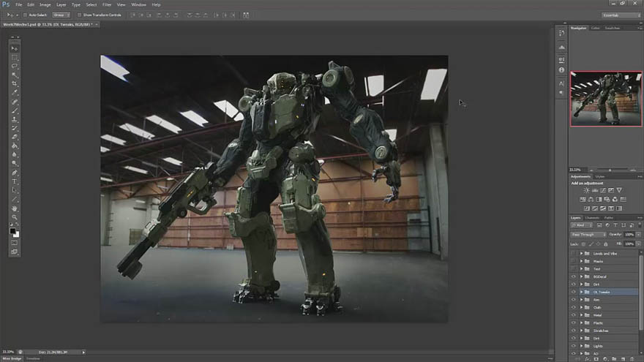Select the Hand tool
This screenshot has width=644, height=362.
click(x=15, y=208)
